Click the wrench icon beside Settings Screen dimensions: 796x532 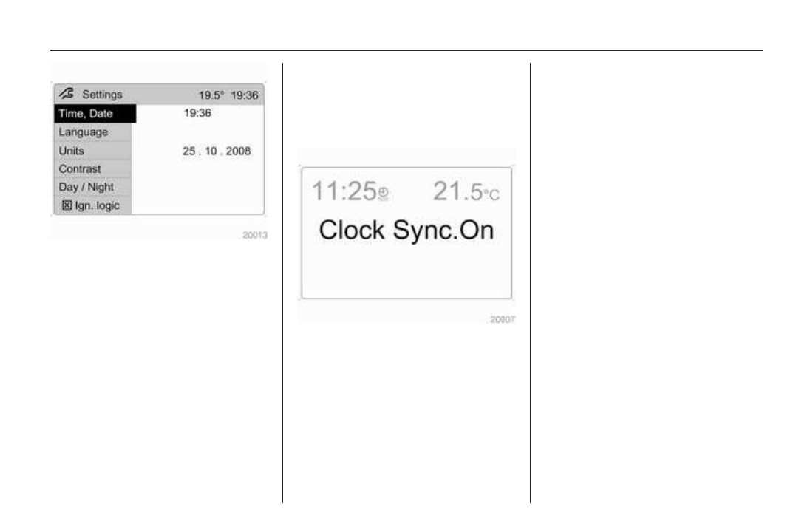(x=69, y=95)
